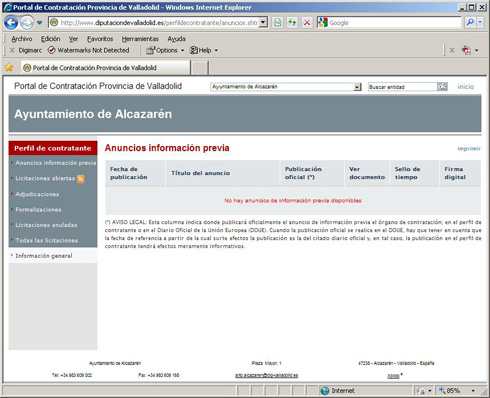Open the Digimarc Options dropdown
The width and height of the screenshot is (490, 398).
(165, 50)
